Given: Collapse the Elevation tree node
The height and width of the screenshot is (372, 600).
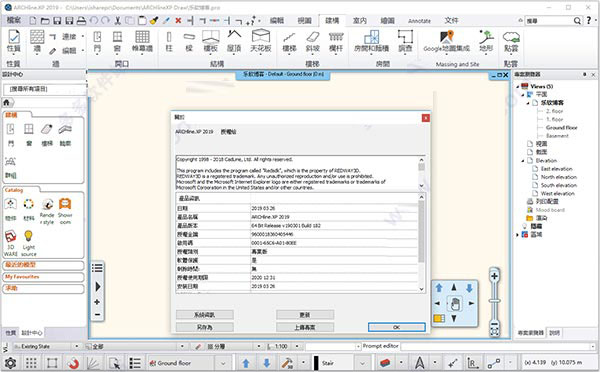Looking at the screenshot, I should click(523, 161).
